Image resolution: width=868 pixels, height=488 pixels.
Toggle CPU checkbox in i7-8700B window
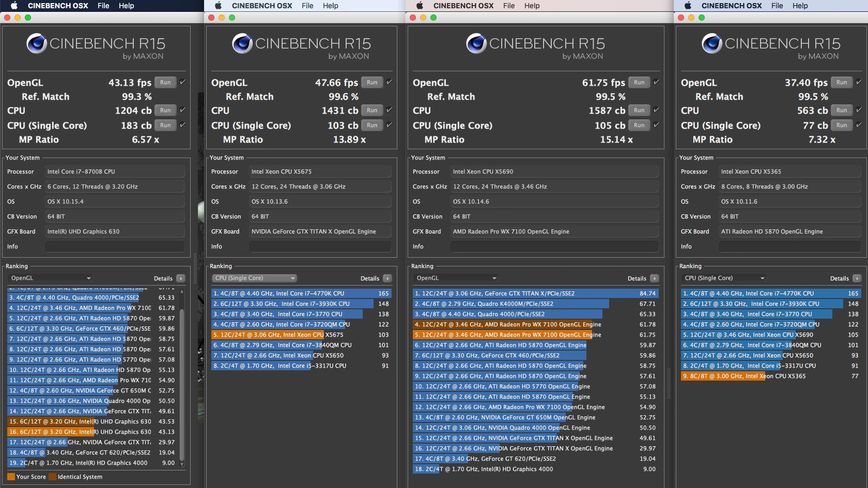pos(182,109)
